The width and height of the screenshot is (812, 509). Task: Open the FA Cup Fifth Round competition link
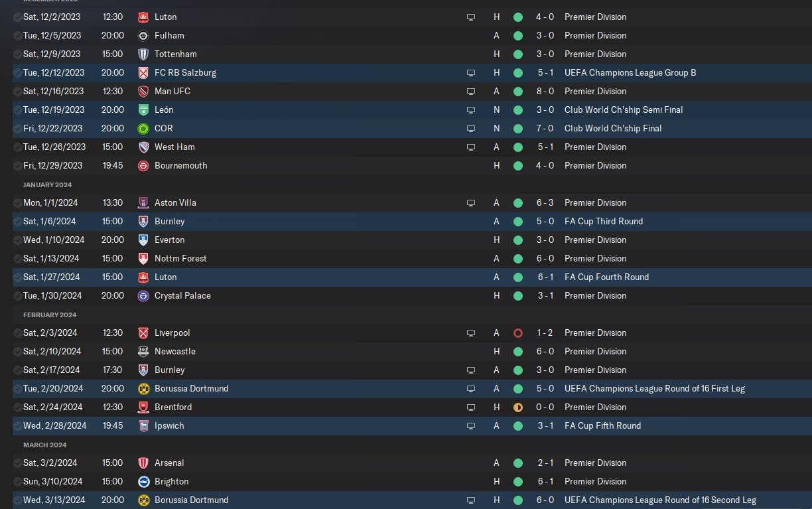(602, 425)
